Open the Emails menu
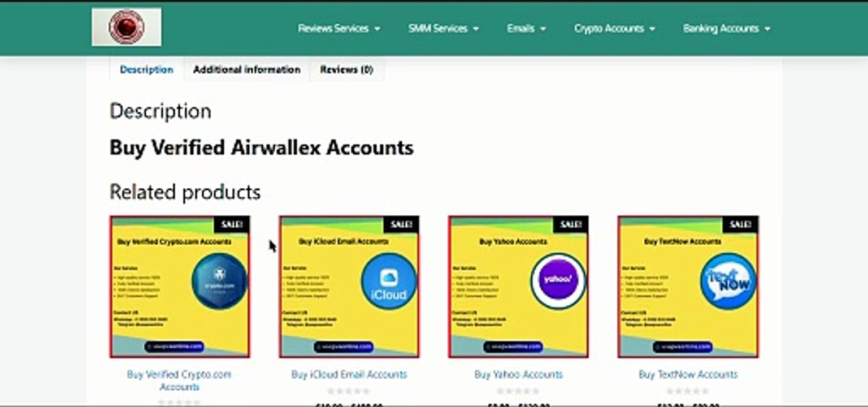This screenshot has height=407, width=868. pyautogui.click(x=527, y=28)
